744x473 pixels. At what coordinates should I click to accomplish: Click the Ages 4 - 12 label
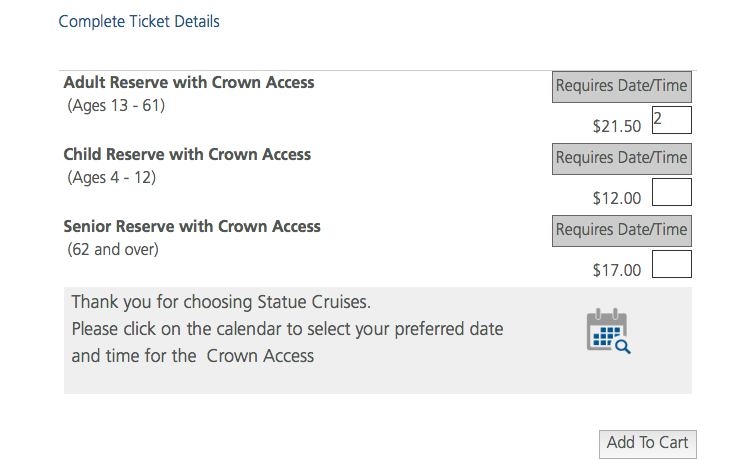[x=112, y=177]
